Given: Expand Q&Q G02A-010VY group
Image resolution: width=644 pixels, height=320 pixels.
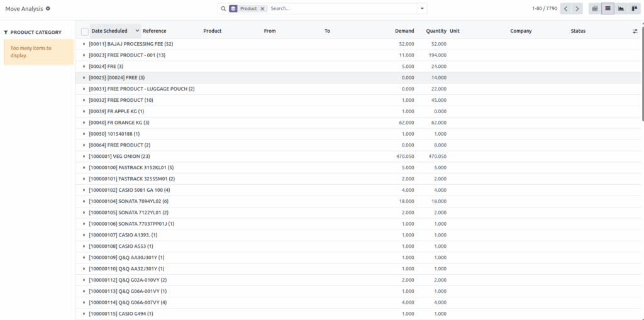Looking at the screenshot, I should tap(84, 280).
